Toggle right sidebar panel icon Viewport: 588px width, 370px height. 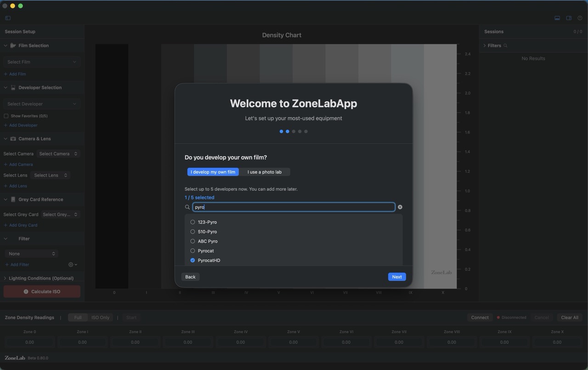pos(569,18)
